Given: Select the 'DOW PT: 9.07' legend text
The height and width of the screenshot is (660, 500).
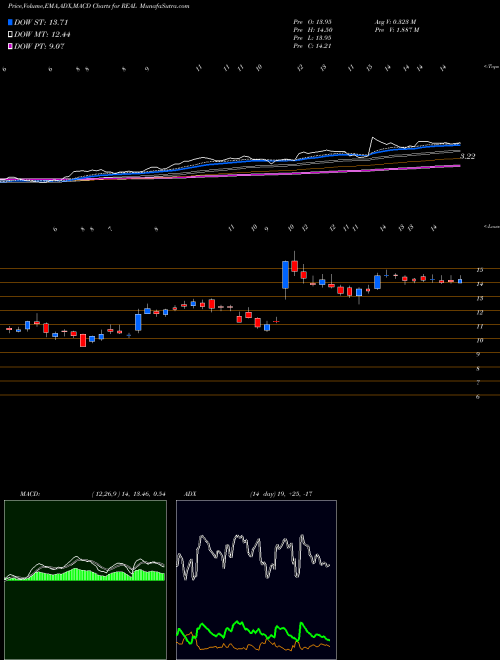Looking at the screenshot, I should coord(39,46).
